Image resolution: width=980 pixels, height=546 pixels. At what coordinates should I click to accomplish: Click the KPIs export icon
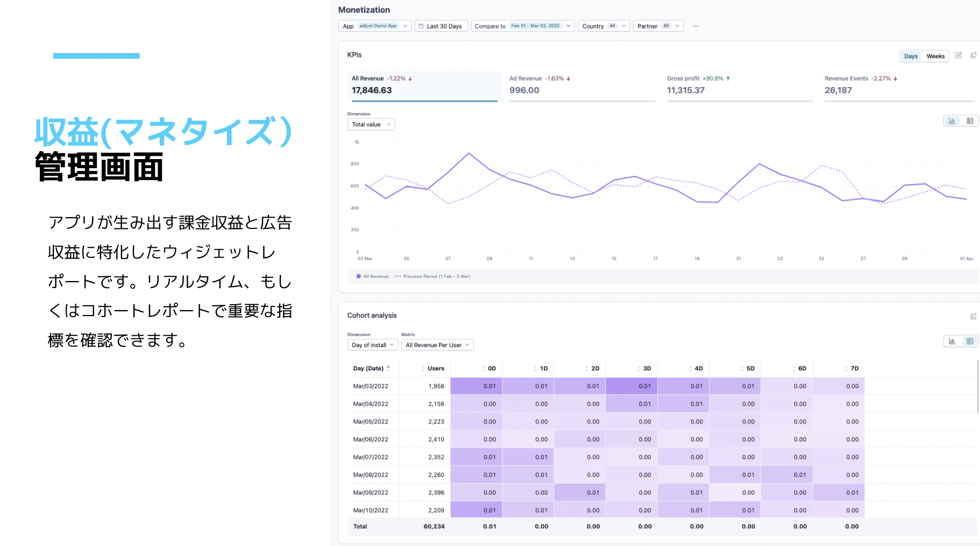[x=973, y=55]
